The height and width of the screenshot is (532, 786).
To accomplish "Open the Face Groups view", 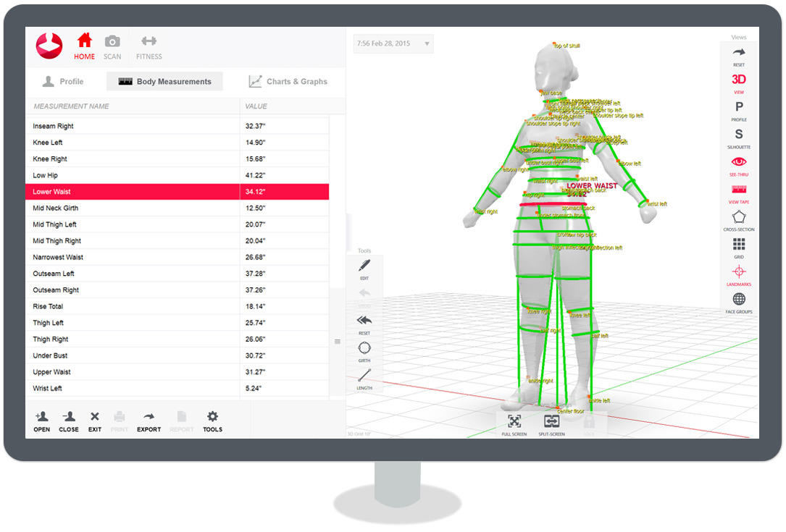I will (738, 302).
